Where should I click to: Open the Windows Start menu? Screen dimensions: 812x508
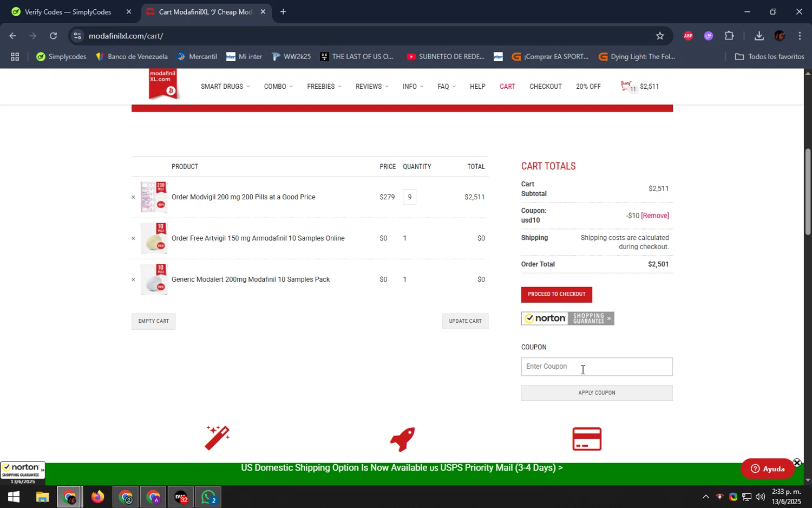click(14, 497)
